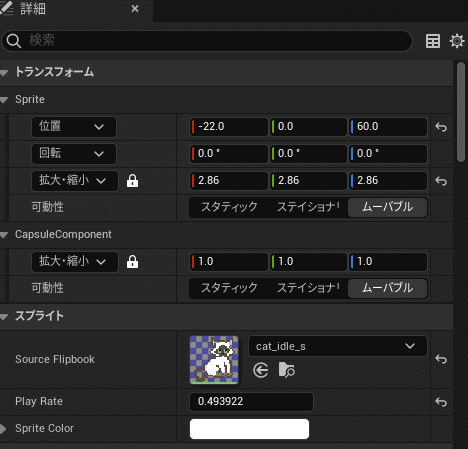Image resolution: width=468 pixels, height=449 pixels.
Task: Reset Sprite scale to default arrow
Action: tap(441, 181)
